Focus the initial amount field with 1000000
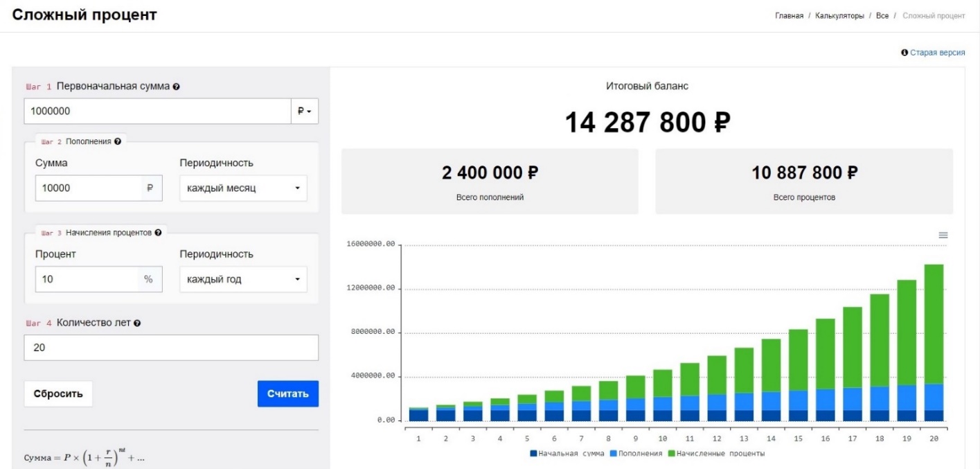980x469 pixels. click(x=157, y=111)
